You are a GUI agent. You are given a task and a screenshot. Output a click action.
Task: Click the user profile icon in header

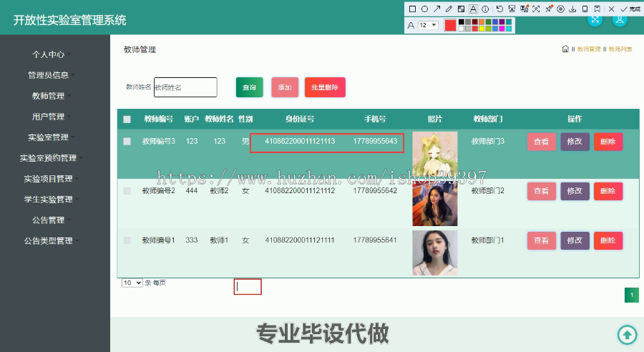tap(620, 20)
